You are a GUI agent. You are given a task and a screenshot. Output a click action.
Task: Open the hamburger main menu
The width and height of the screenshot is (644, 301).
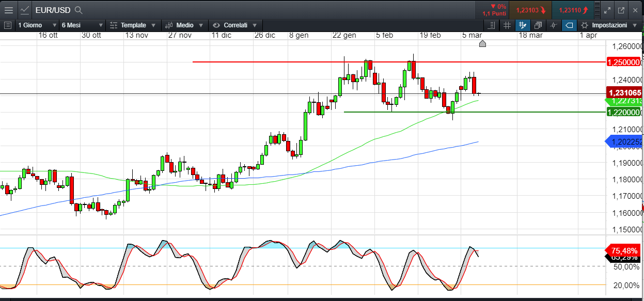tap(8, 10)
